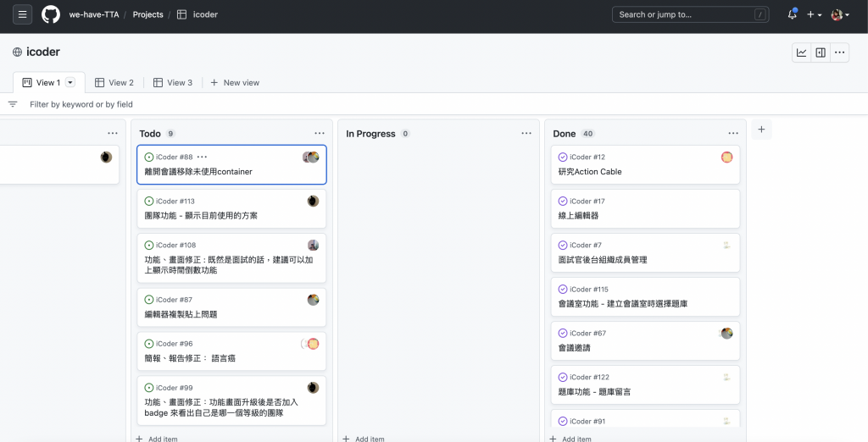Open project Insights chart icon
868x442 pixels.
(x=802, y=52)
